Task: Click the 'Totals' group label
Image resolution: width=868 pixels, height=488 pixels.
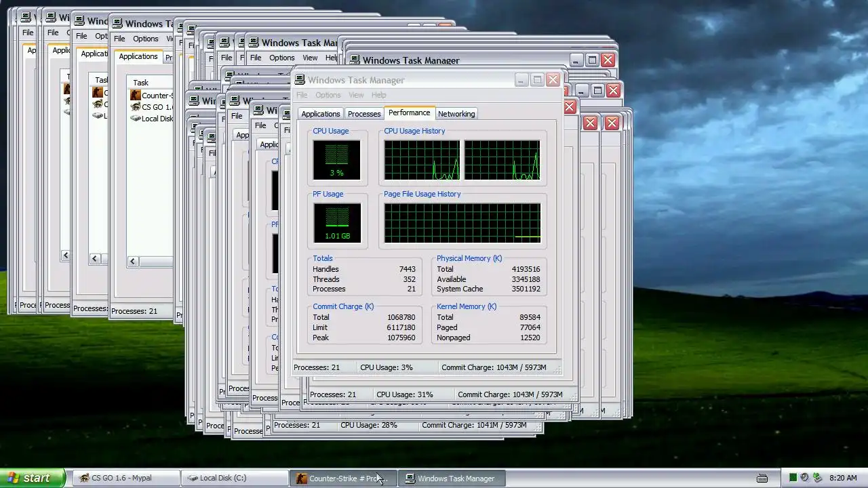Action: click(x=323, y=258)
